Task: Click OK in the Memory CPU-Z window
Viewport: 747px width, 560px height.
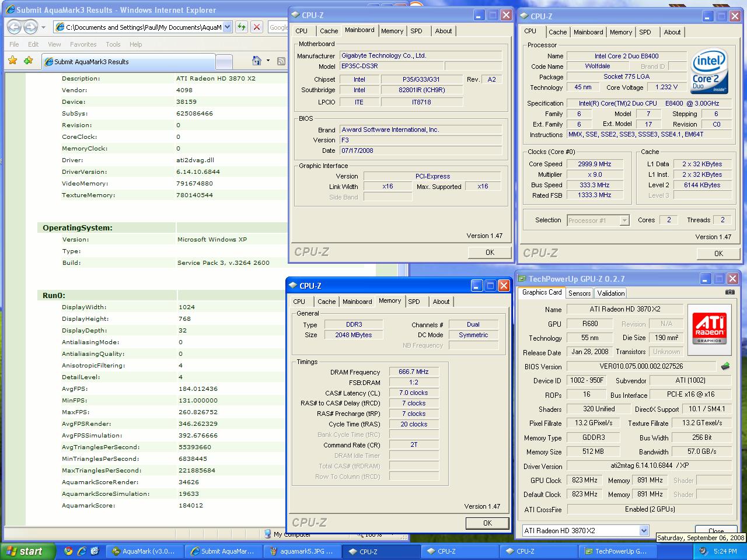Action: click(487, 523)
